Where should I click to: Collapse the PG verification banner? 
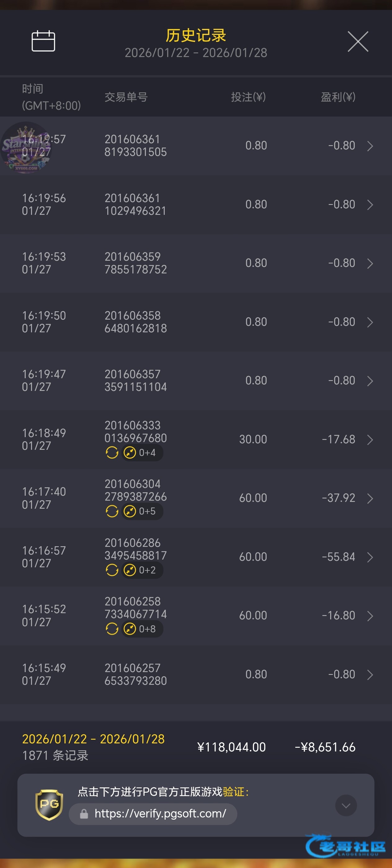pyautogui.click(x=345, y=805)
